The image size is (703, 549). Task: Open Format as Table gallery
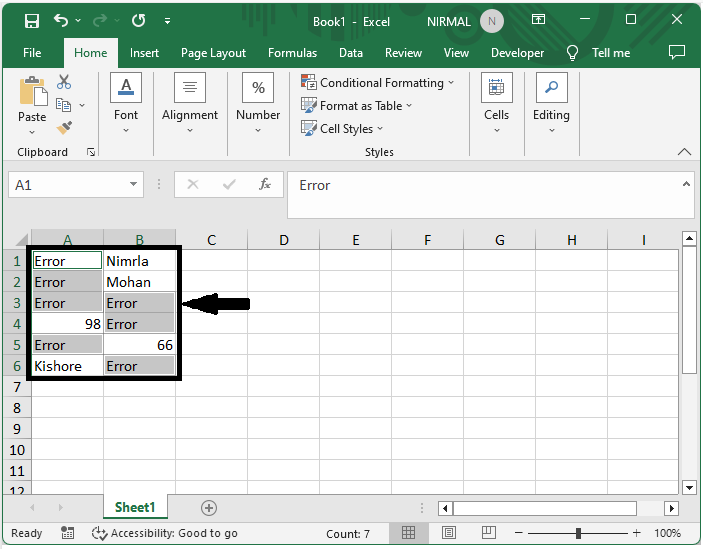(x=356, y=106)
